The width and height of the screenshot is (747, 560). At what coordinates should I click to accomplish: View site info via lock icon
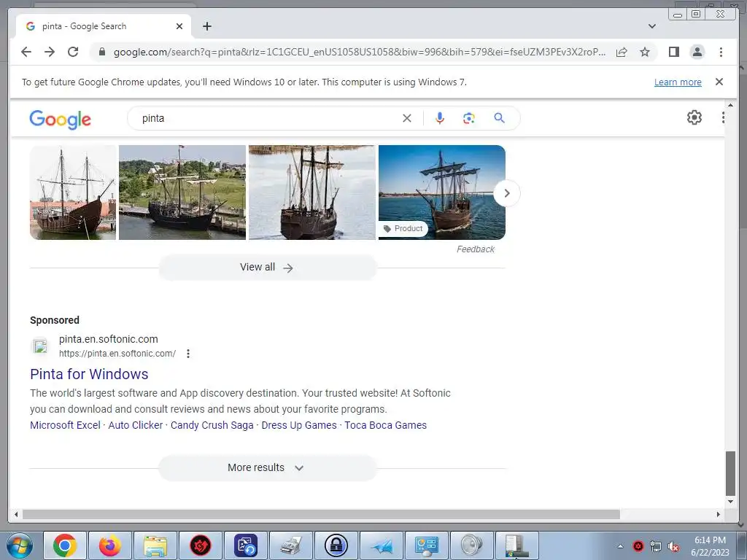[101, 52]
